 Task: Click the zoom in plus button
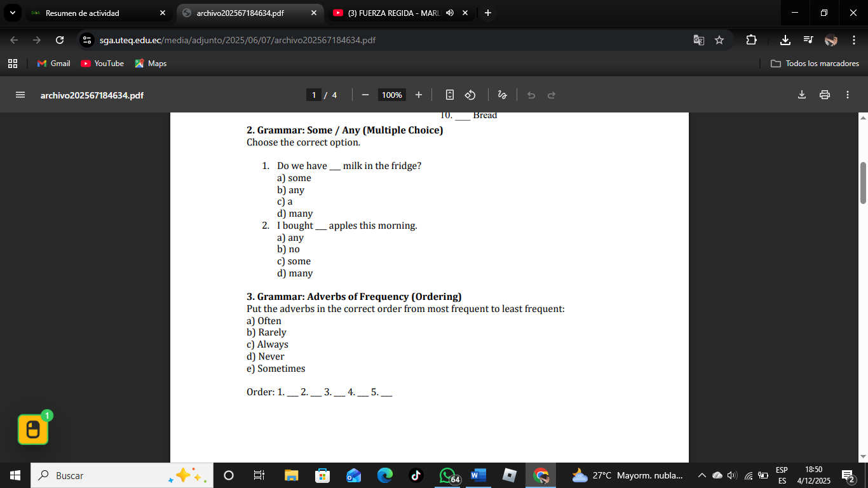pos(418,95)
